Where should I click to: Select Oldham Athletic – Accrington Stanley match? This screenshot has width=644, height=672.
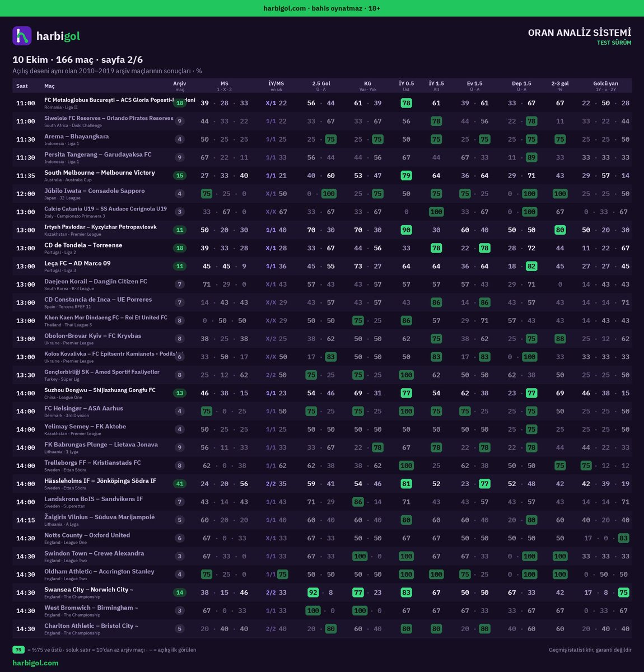click(322, 575)
